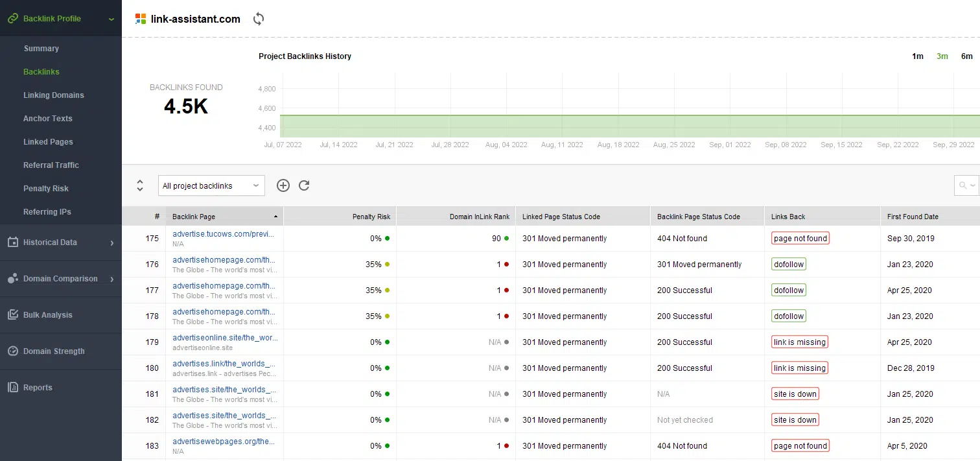Click the green backlinks history chart area
Screen dimensions: 980x461
click(x=630, y=126)
